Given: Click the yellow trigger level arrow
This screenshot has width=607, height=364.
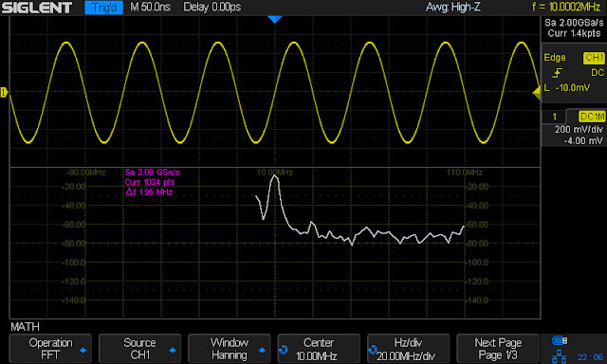Looking at the screenshot, I should tap(537, 93).
